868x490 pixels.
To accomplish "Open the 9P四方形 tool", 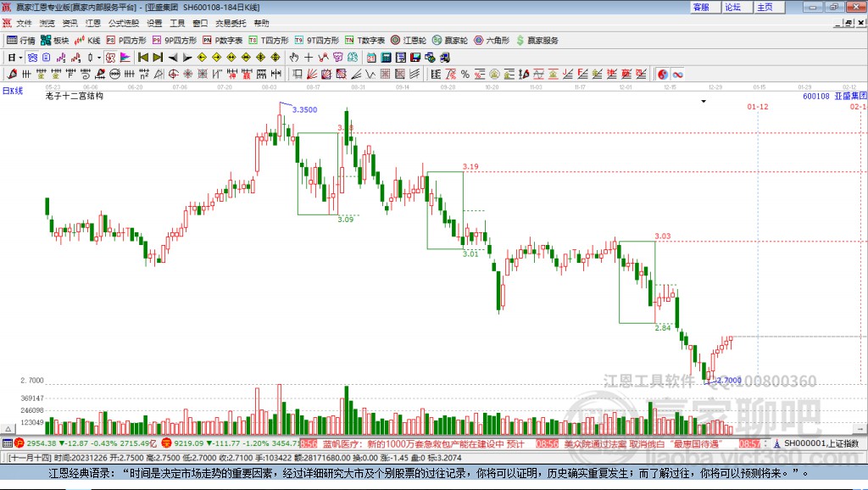I will 175,41.
